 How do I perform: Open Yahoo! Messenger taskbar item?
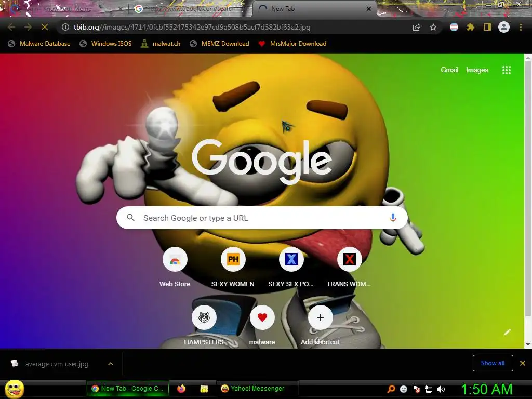click(257, 389)
